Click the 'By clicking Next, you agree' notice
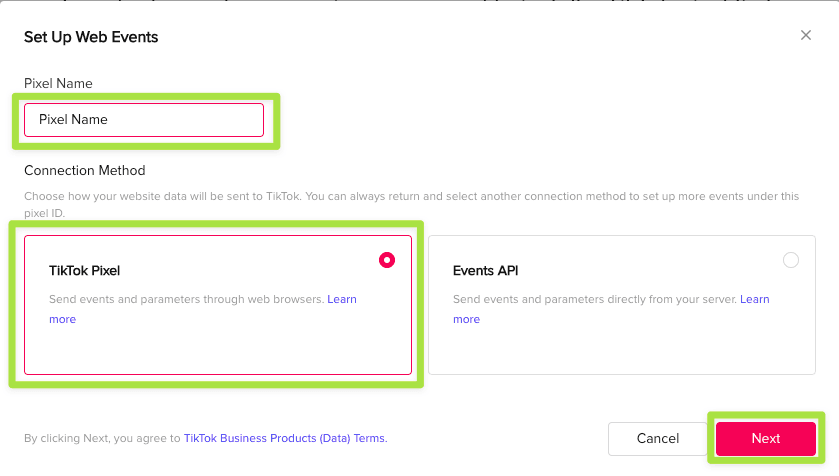The width and height of the screenshot is (839, 476). tap(102, 438)
